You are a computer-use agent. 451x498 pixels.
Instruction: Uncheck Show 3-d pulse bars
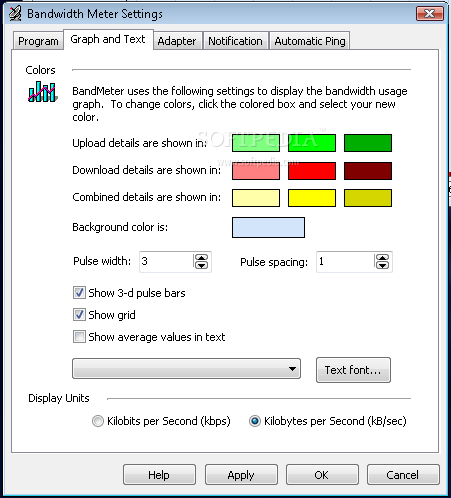79,293
